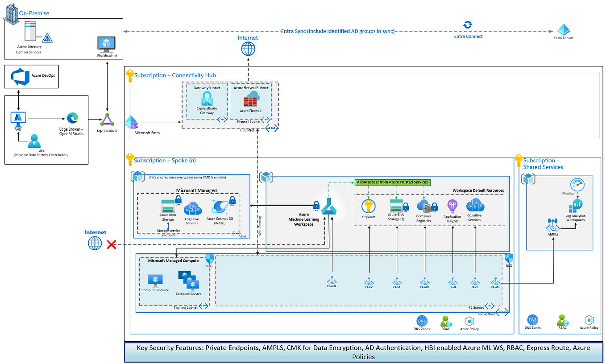Image resolution: width=606 pixels, height=364 pixels.
Task: Open the PE-AML private endpoint icon
Action: coord(332,282)
